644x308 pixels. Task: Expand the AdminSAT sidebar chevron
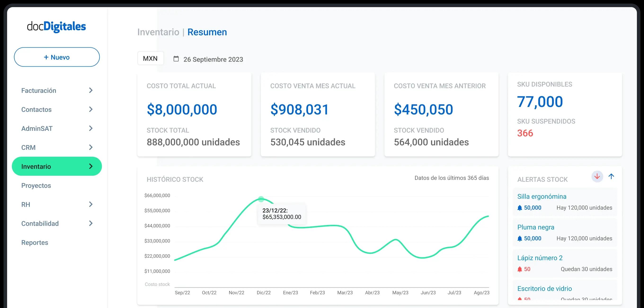click(x=91, y=129)
